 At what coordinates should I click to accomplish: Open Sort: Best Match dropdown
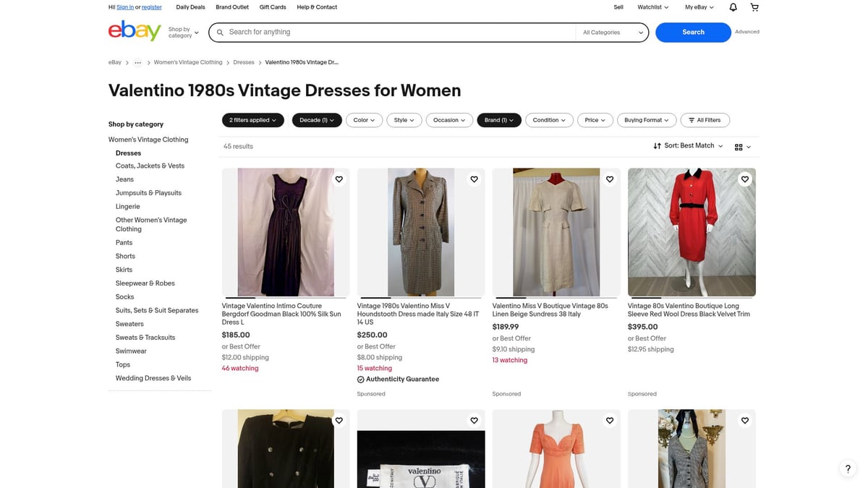688,146
